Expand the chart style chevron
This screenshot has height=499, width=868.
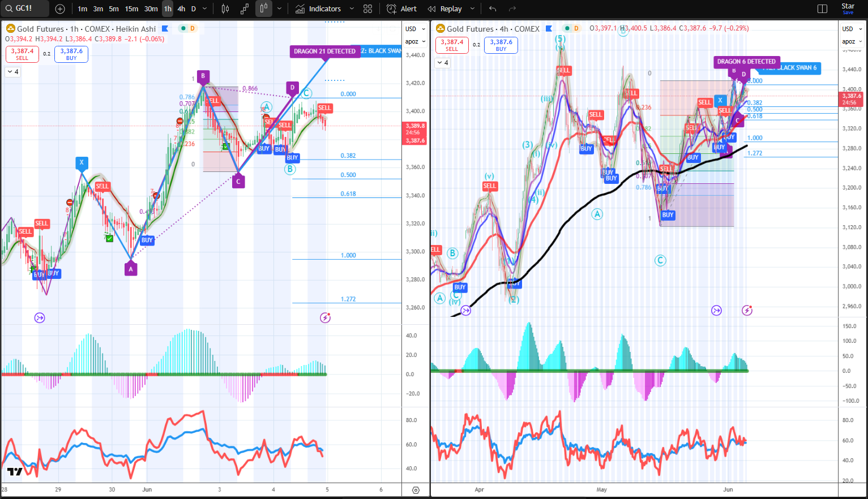279,8
